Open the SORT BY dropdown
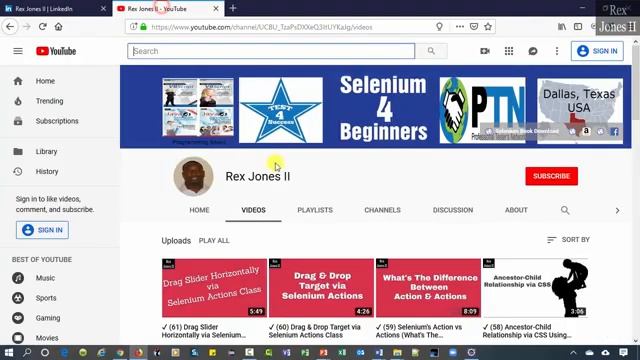 (568, 240)
